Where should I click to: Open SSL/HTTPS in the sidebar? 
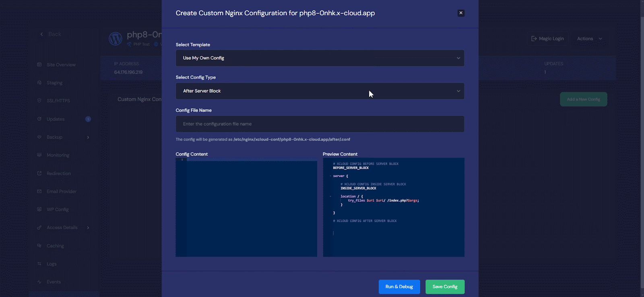(x=58, y=101)
